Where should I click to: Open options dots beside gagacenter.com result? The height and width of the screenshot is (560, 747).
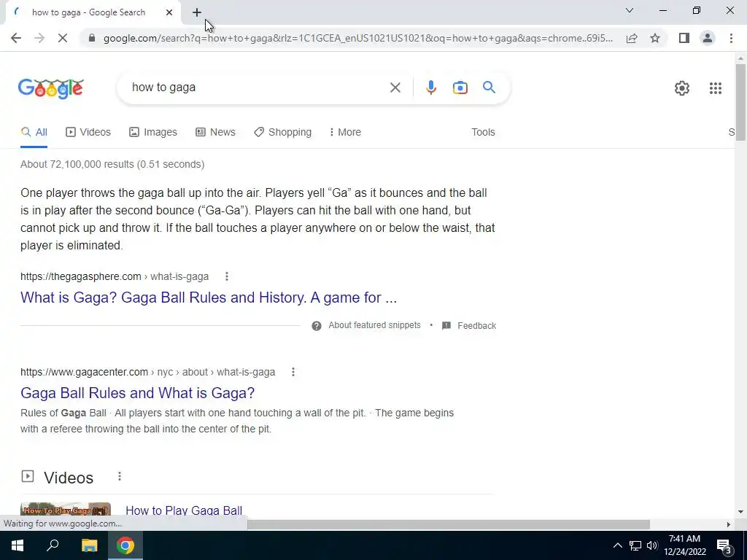pyautogui.click(x=293, y=372)
